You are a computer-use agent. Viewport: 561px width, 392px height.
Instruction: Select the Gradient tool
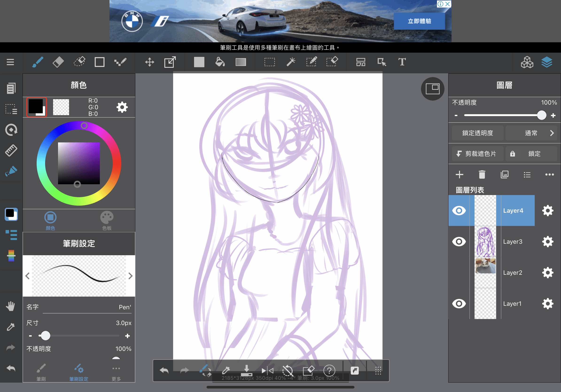(x=241, y=62)
